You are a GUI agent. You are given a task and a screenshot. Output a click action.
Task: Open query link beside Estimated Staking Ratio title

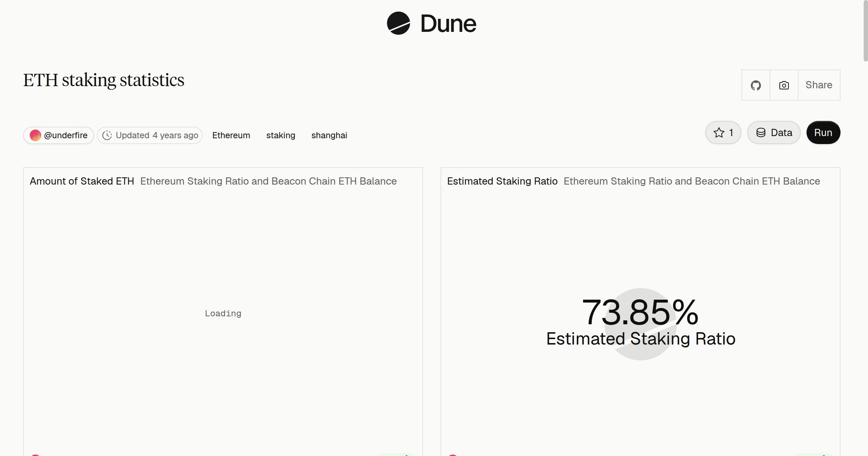pyautogui.click(x=692, y=181)
